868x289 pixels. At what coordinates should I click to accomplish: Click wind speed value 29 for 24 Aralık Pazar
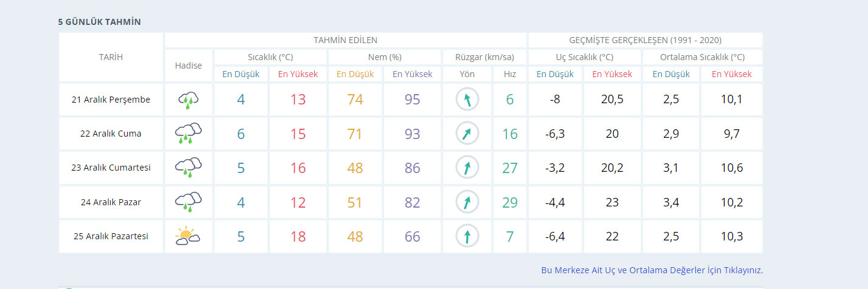click(509, 202)
